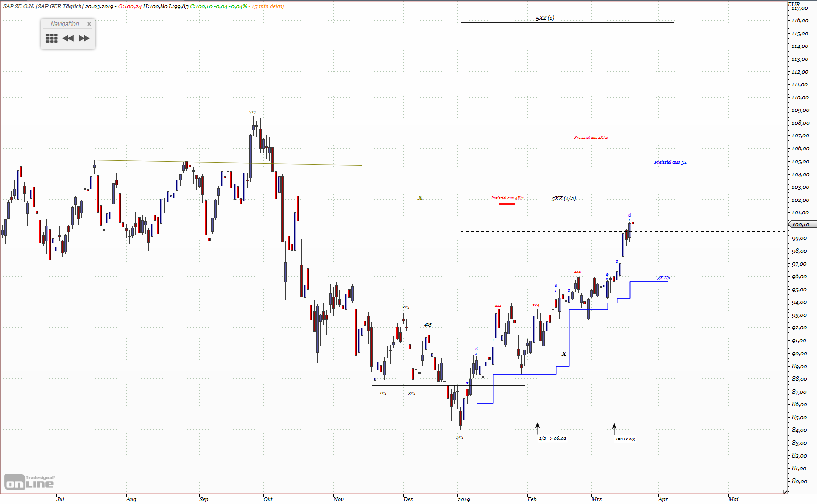Click the 2x5 label

(x=406, y=307)
